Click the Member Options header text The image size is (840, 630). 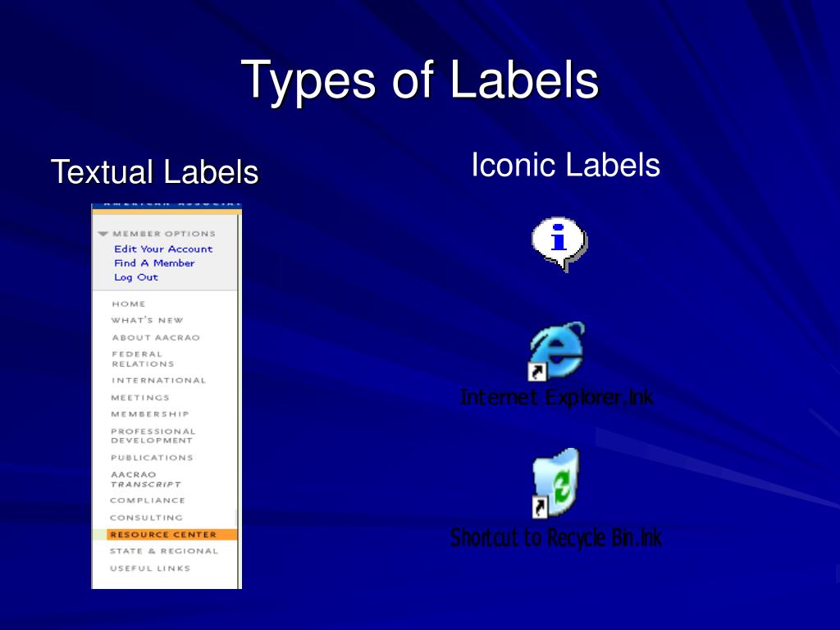[164, 234]
